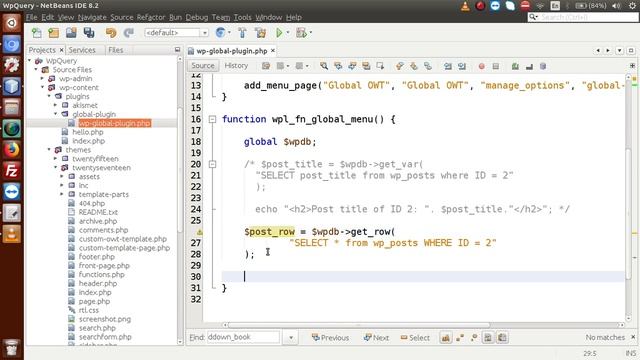The height and width of the screenshot is (360, 640).
Task: Click the Build Project hammer icon
Action: coord(242,33)
